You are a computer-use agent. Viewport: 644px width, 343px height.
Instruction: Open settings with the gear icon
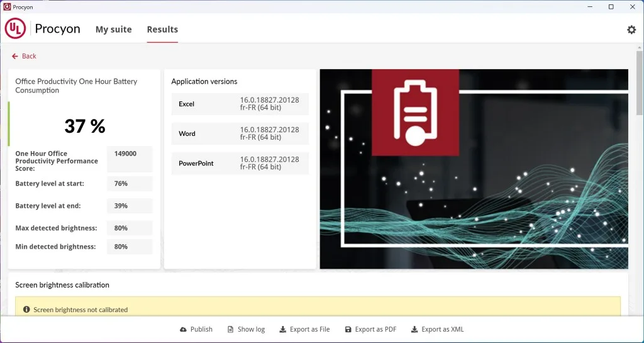point(631,30)
